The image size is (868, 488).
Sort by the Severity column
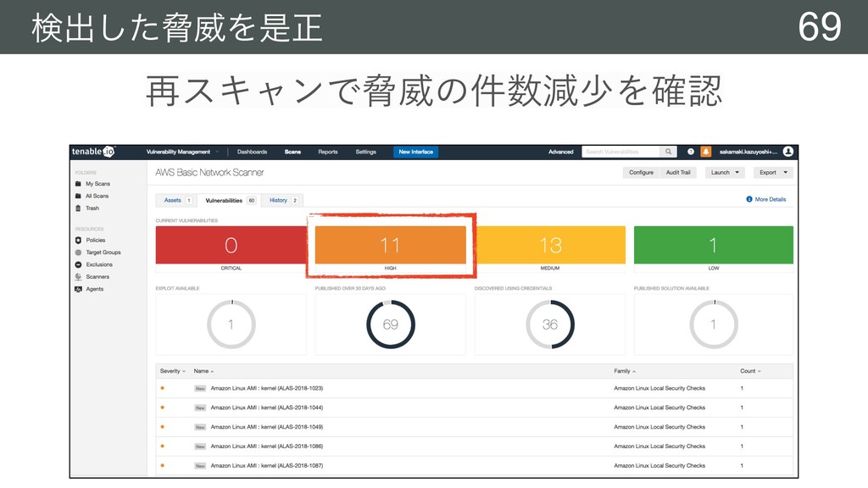click(x=172, y=371)
